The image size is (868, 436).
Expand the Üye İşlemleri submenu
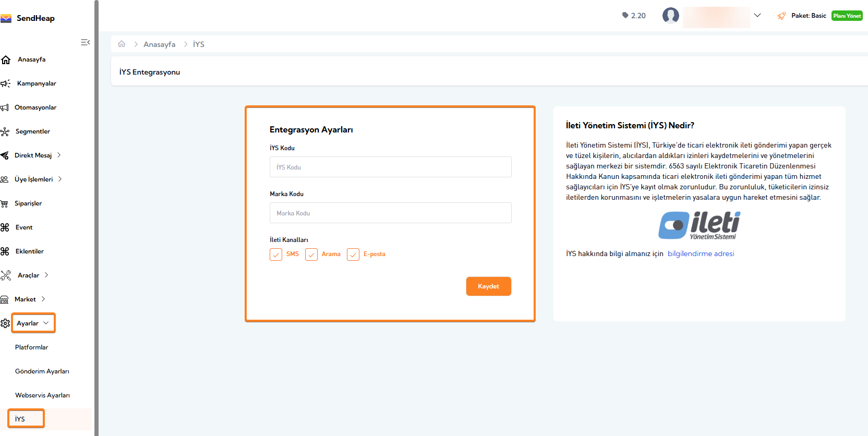(x=60, y=179)
